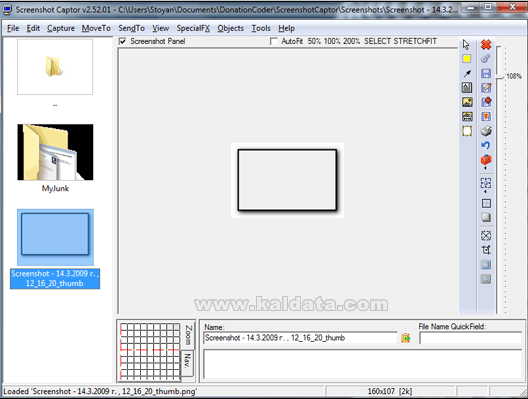Click the comment text area below Name
This screenshot has width=528, height=399.
click(363, 364)
